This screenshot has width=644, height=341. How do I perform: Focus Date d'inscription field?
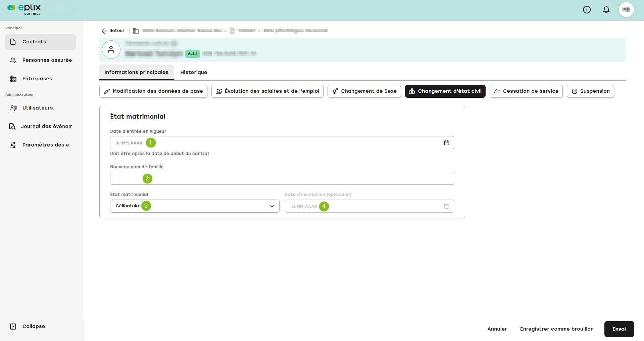point(369,206)
